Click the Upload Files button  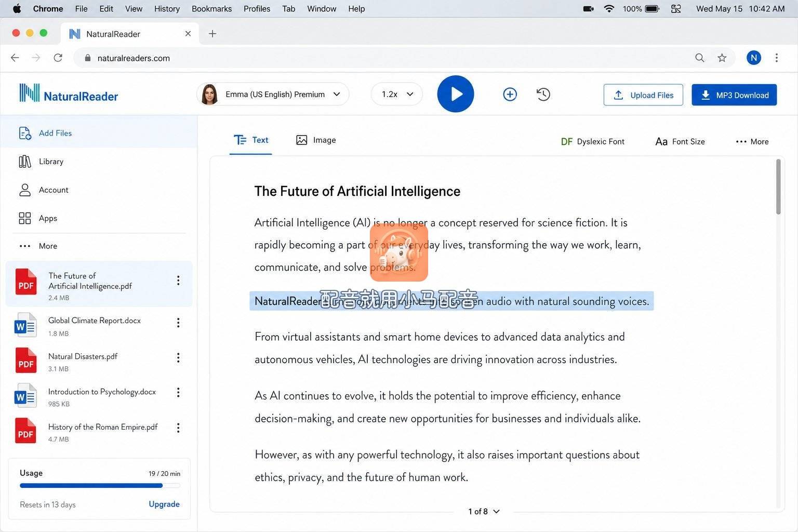[643, 95]
